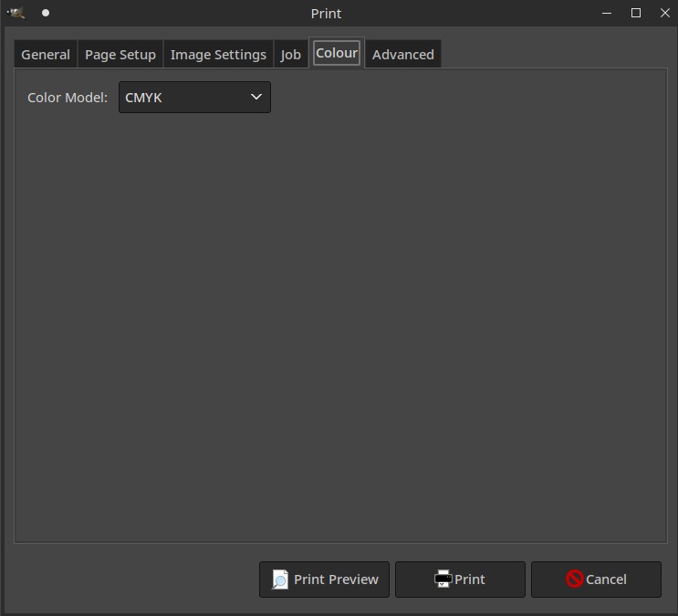678x616 pixels.
Task: Click the GIMP Wilber icon in title bar
Action: pyautogui.click(x=16, y=13)
